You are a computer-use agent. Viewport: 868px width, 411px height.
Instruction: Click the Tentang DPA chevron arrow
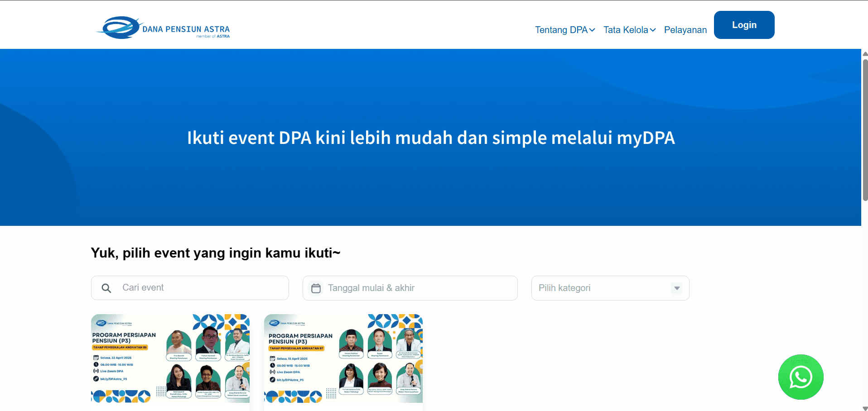tap(592, 30)
